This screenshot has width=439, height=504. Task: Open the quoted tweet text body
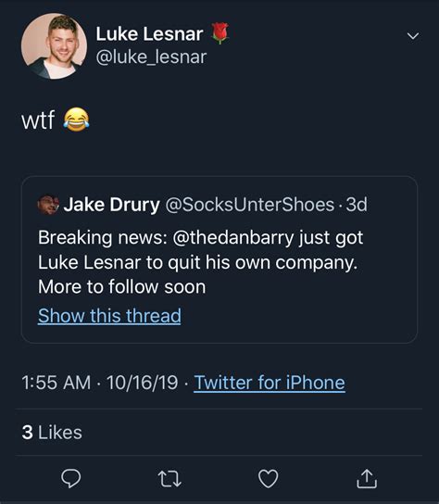(201, 262)
